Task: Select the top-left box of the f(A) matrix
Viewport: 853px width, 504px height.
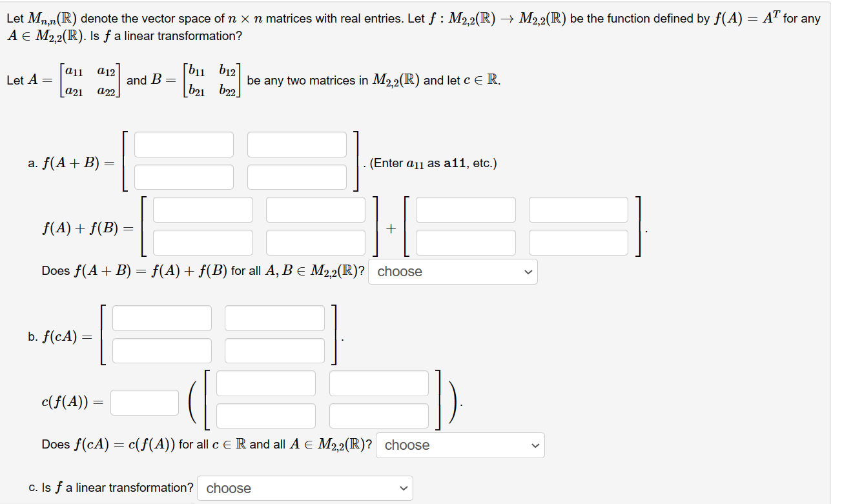Action: (x=202, y=209)
